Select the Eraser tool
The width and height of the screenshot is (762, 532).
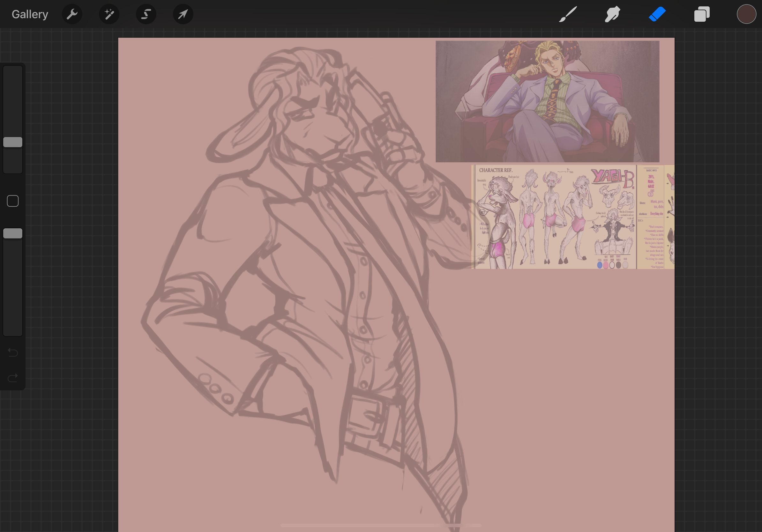[x=657, y=14]
